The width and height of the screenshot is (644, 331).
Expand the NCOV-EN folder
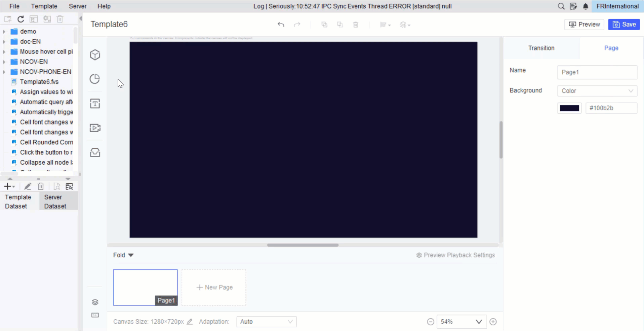pyautogui.click(x=4, y=62)
